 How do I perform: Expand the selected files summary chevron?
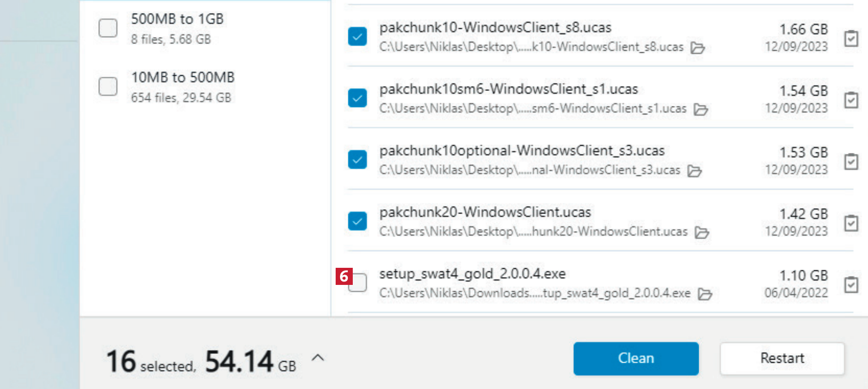tap(318, 358)
